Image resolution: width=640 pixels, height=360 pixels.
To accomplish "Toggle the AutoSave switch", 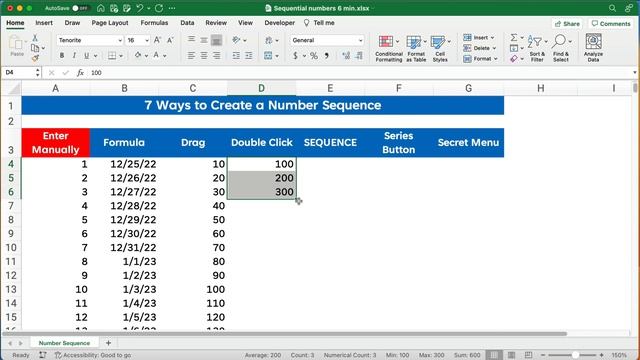I will (80, 8).
